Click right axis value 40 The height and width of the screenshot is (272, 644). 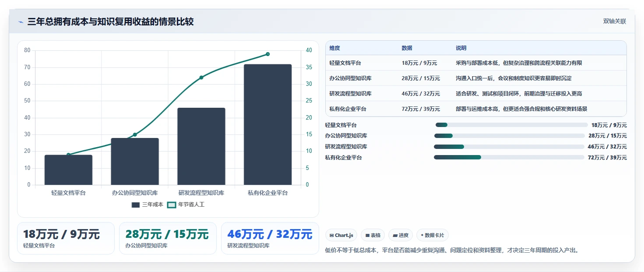pyautogui.click(x=309, y=50)
